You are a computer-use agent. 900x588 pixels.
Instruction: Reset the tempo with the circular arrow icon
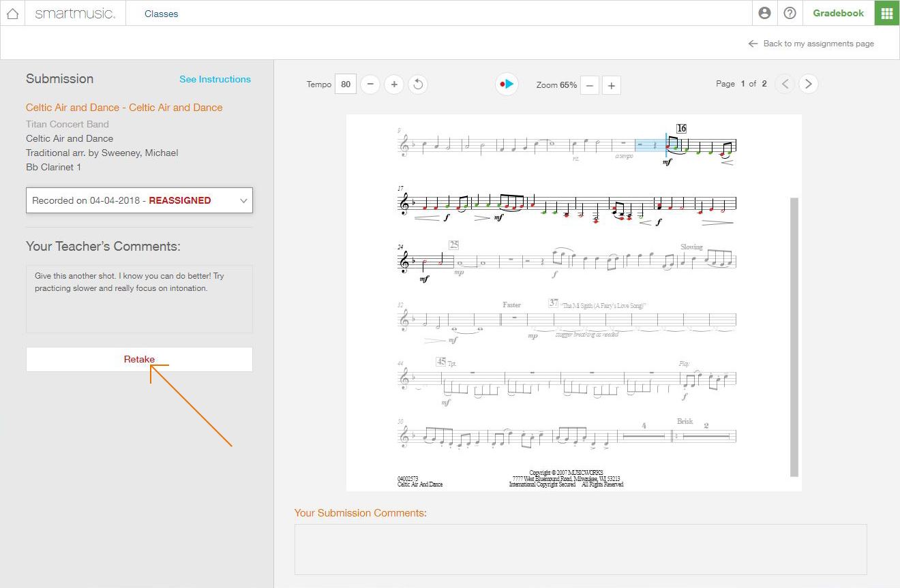pyautogui.click(x=418, y=84)
